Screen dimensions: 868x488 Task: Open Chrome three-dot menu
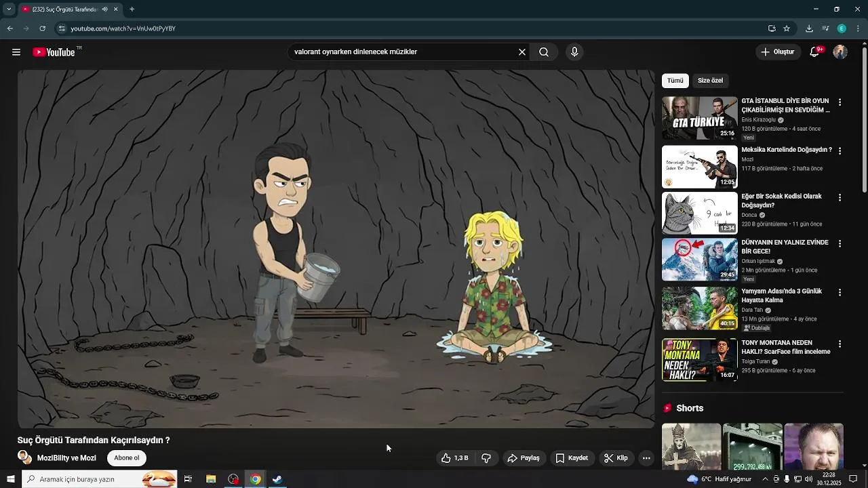(858, 28)
